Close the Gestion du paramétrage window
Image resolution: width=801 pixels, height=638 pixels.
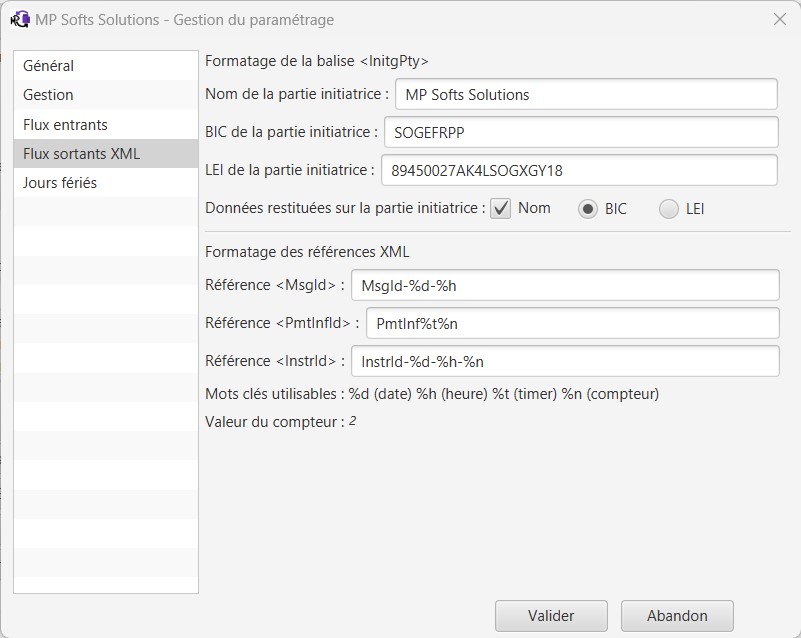click(x=780, y=19)
